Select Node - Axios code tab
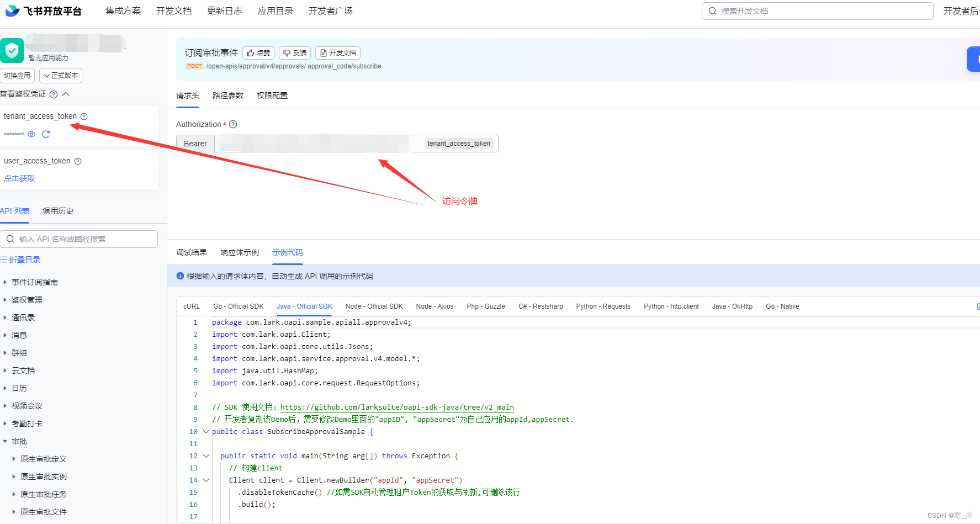This screenshot has height=524, width=980. 435,306
